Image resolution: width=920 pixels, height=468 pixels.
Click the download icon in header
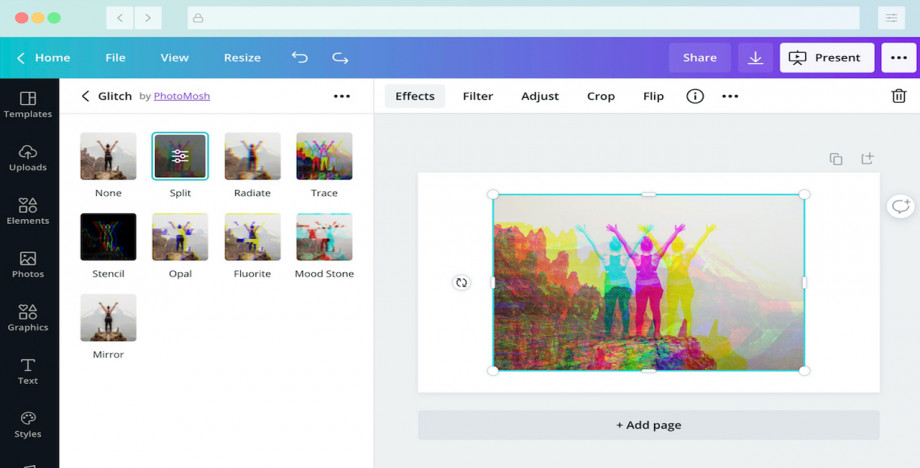point(755,58)
